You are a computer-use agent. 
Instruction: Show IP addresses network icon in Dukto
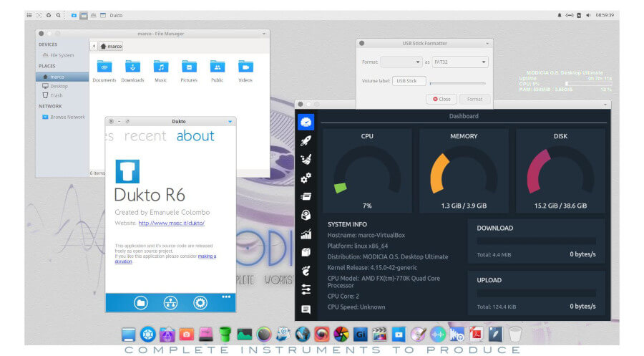click(170, 303)
